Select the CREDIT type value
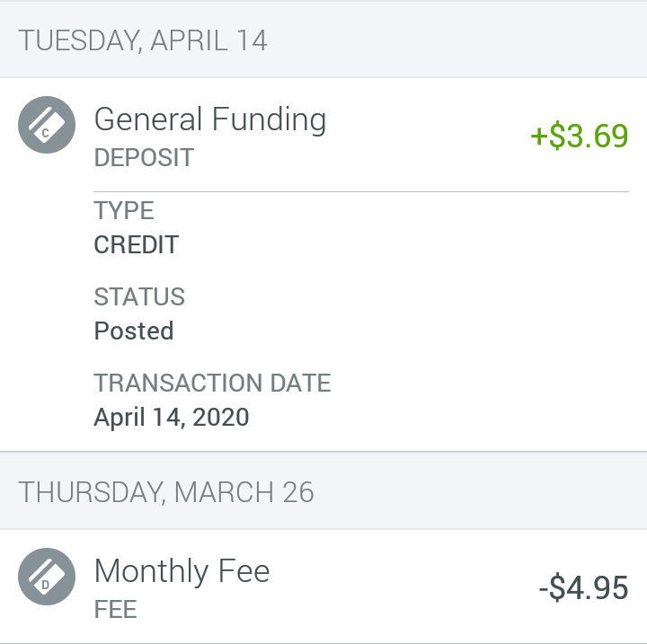647x644 pixels. click(x=137, y=245)
